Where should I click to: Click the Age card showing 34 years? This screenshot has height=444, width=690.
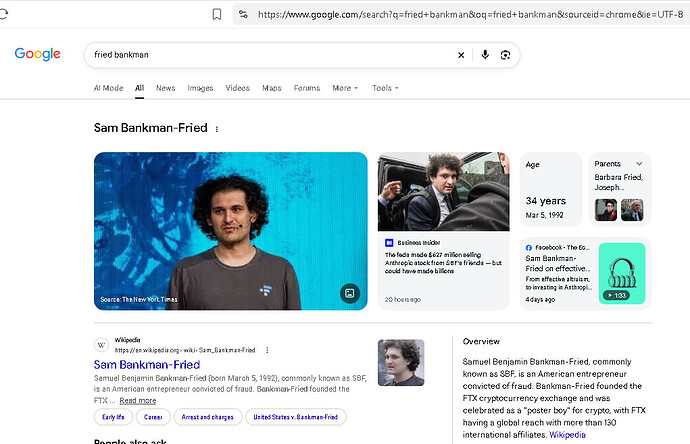click(x=551, y=189)
